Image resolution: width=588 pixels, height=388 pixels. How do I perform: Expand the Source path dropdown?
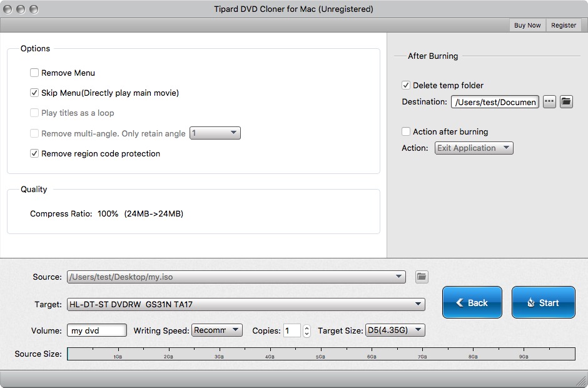236,277
